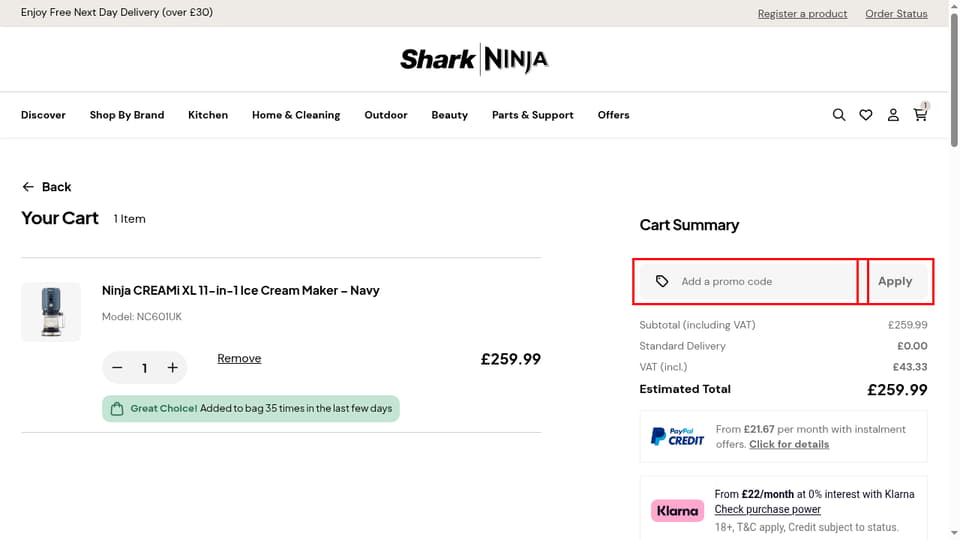Focus the Add a promo code field
This screenshot has width=960, height=540.
[x=749, y=281]
